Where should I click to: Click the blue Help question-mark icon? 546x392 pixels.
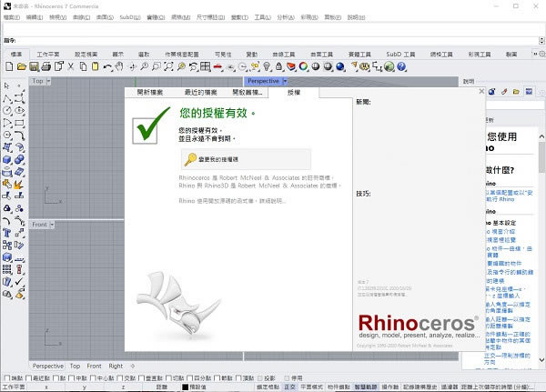[401, 66]
